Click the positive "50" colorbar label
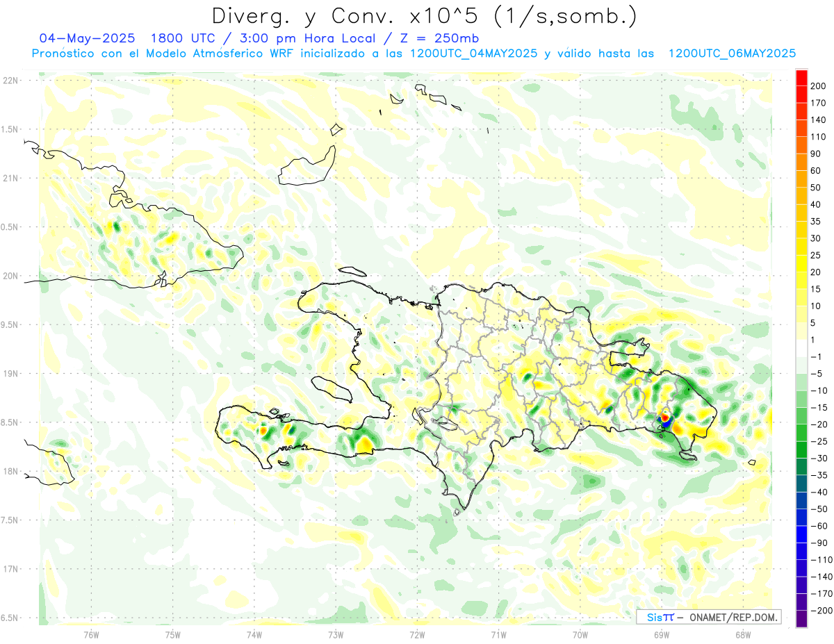This screenshot has width=834, height=644. (x=816, y=188)
